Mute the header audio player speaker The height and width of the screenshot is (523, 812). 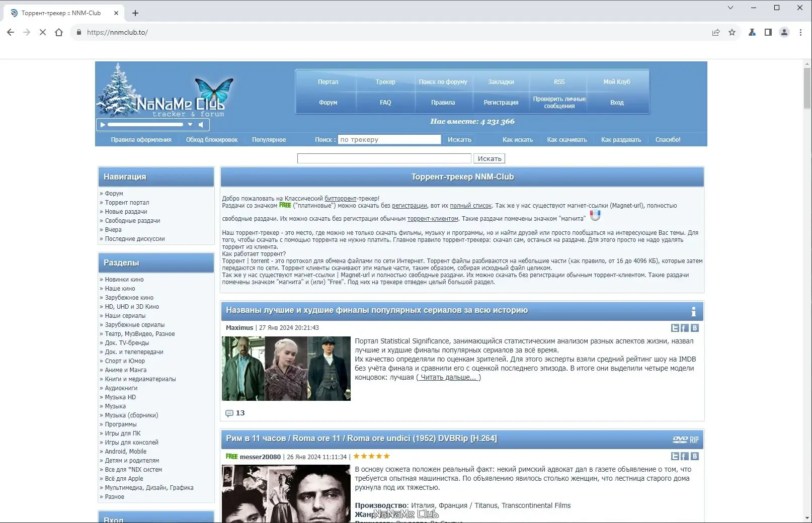[x=201, y=124]
